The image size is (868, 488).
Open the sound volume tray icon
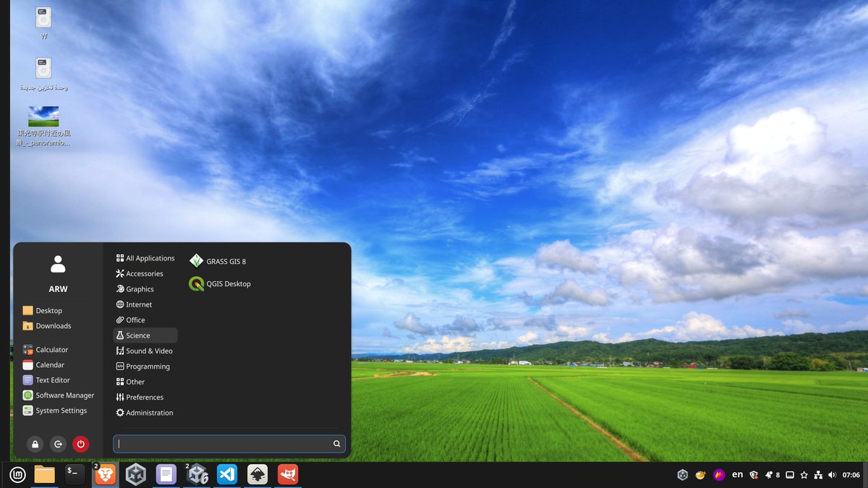[832, 475]
